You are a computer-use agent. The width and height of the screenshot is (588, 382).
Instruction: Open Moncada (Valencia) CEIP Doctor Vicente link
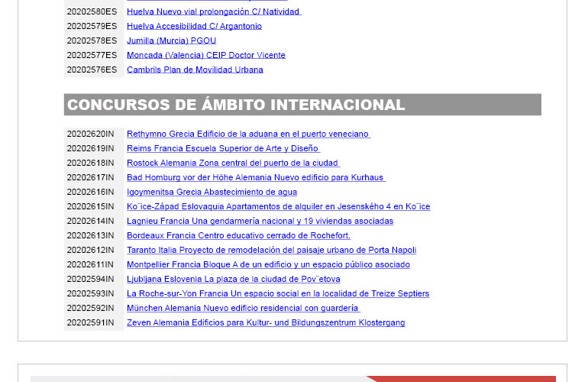coord(206,55)
